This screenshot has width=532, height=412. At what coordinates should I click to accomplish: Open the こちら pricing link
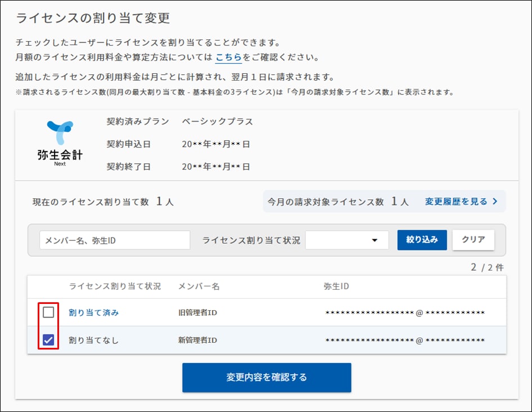pyautogui.click(x=228, y=57)
